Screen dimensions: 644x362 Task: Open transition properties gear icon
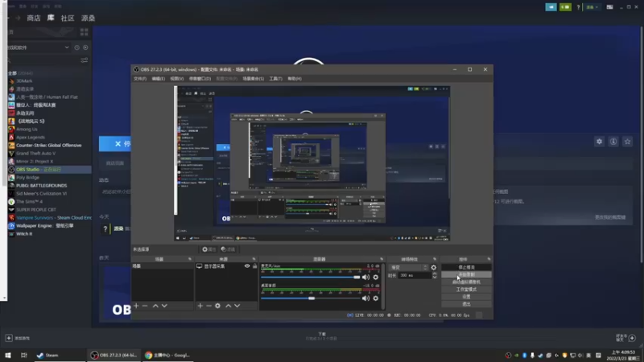pyautogui.click(x=434, y=267)
